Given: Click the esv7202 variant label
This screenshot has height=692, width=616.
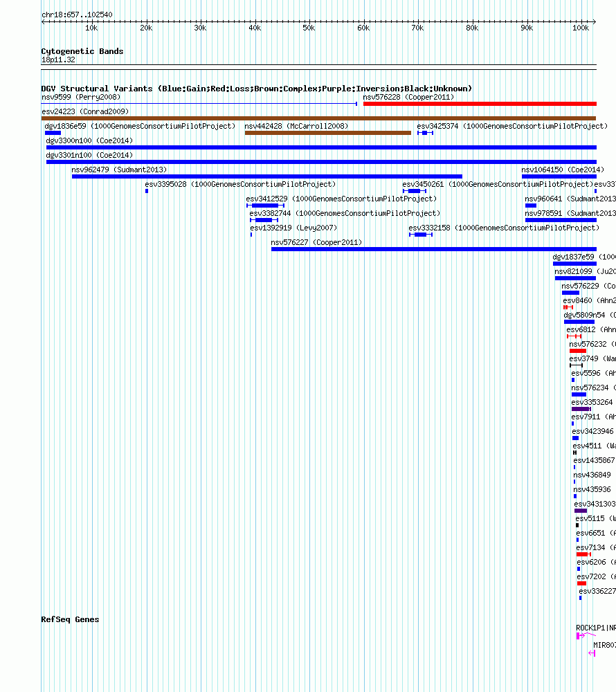Looking at the screenshot, I should coord(596,578).
